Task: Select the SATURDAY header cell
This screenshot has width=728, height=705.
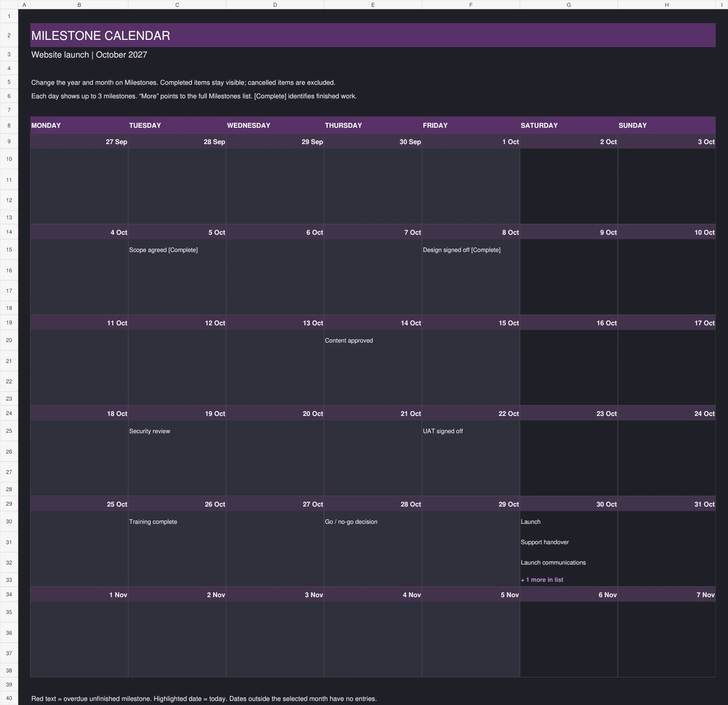Action: click(569, 125)
